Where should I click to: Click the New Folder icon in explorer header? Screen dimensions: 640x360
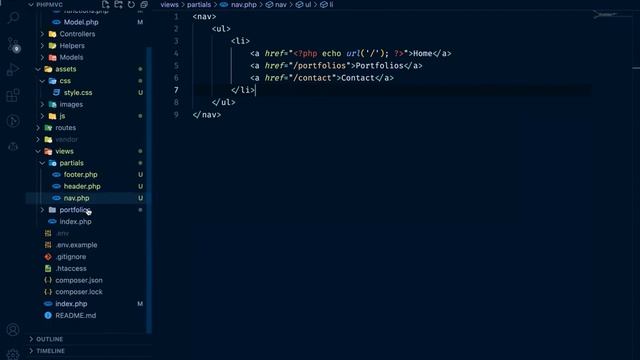[118, 4]
